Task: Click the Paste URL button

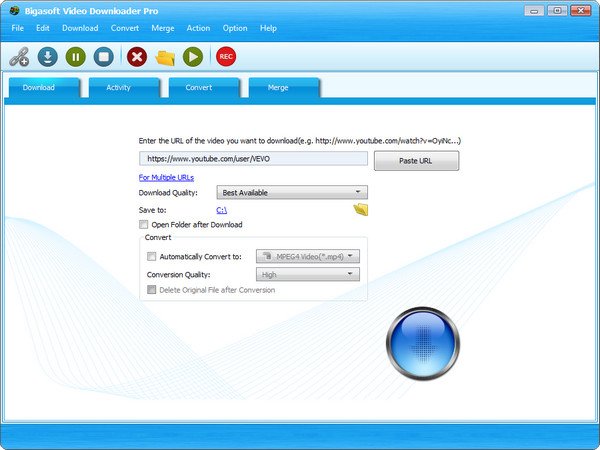Action: coord(416,161)
